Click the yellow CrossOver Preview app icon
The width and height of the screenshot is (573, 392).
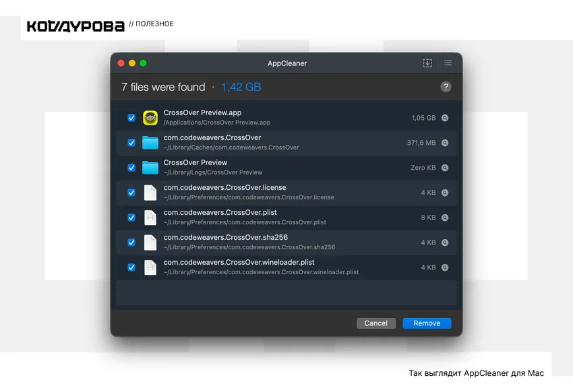[150, 118]
